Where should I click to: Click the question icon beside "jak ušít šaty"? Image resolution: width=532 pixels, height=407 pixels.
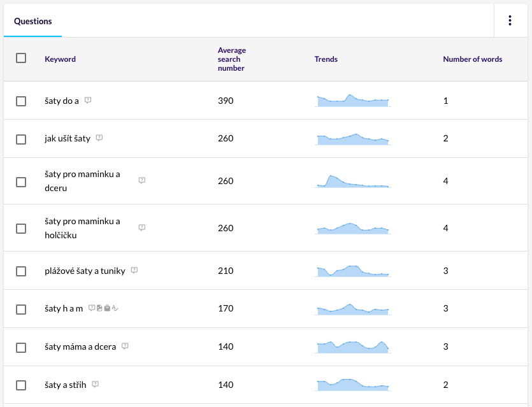[99, 138]
